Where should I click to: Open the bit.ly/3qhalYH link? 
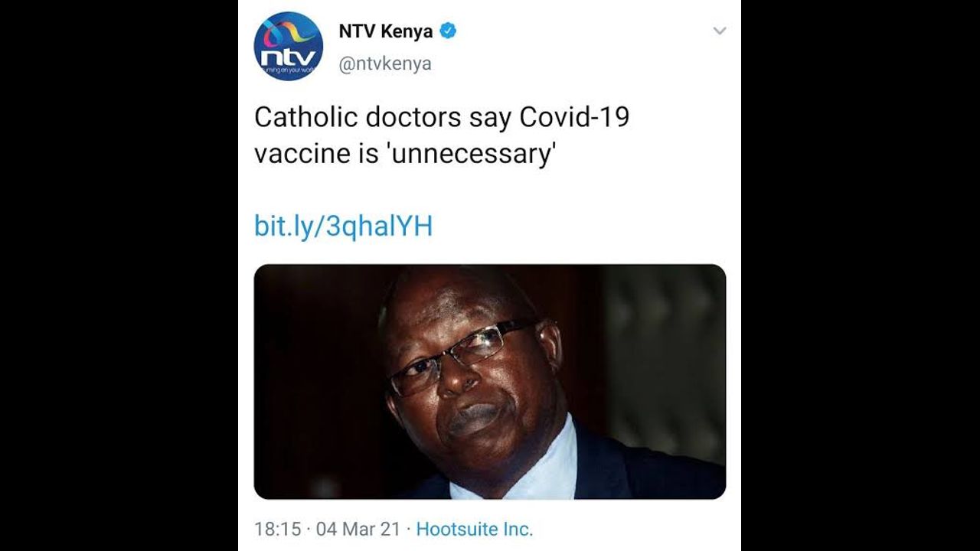343,227
